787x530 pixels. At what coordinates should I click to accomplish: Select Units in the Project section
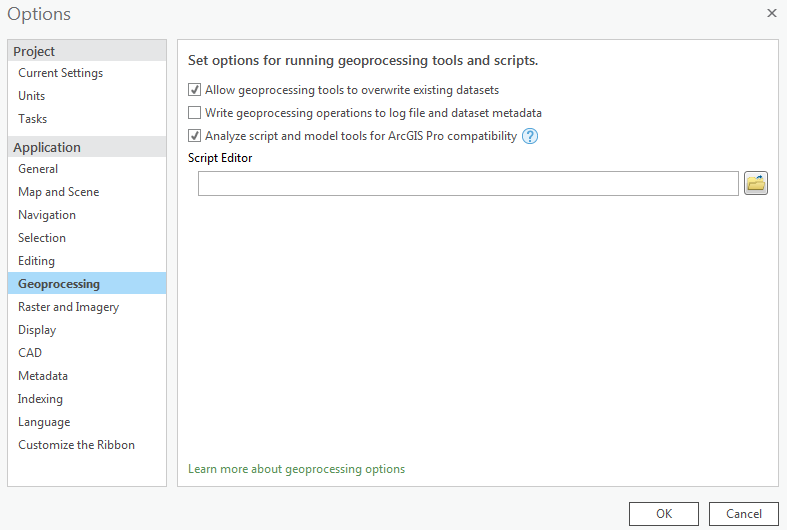pos(32,96)
